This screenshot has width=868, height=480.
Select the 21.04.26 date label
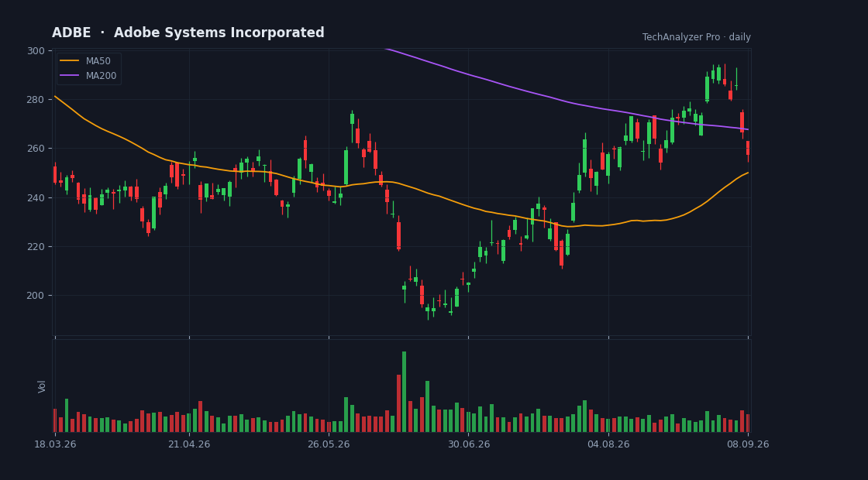(189, 444)
